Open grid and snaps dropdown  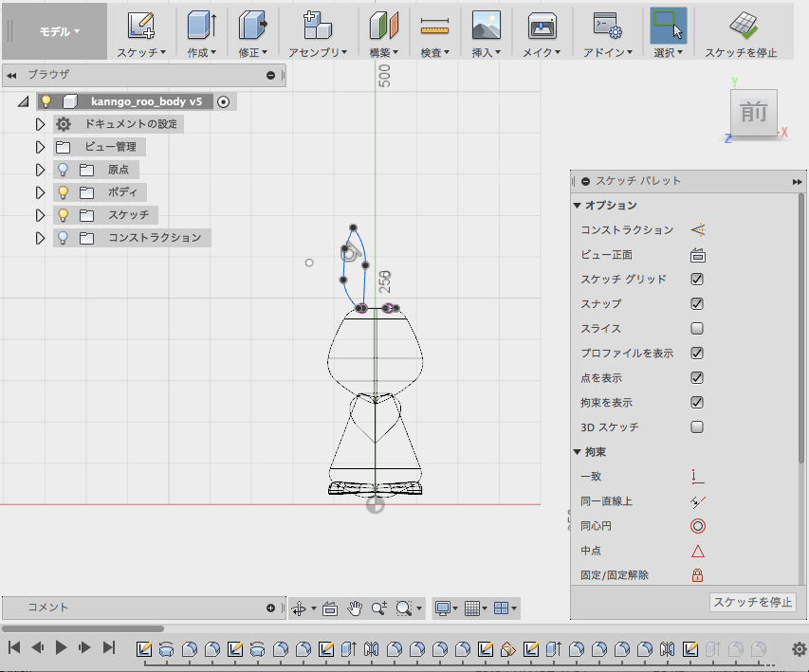tap(476, 608)
